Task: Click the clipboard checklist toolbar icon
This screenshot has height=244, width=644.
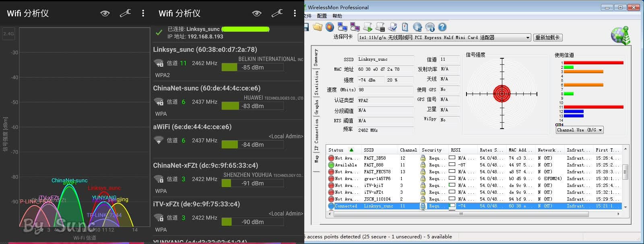Action: (x=405, y=27)
